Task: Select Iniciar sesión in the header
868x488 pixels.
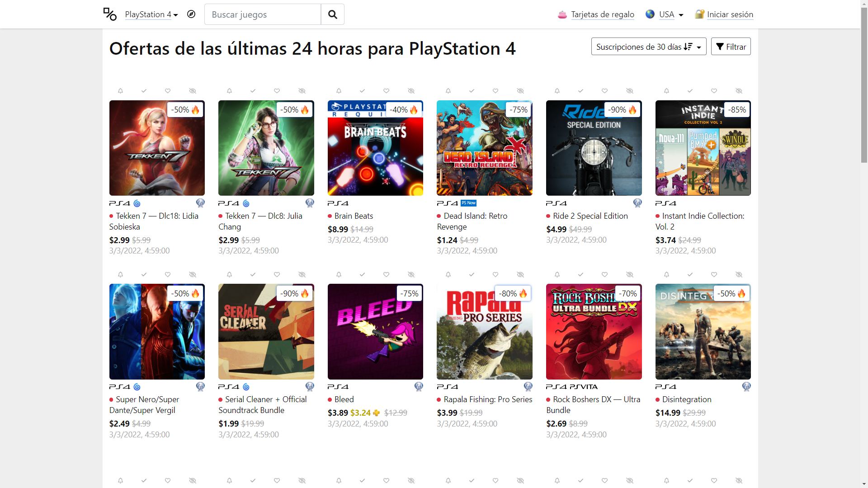Action: tap(730, 14)
